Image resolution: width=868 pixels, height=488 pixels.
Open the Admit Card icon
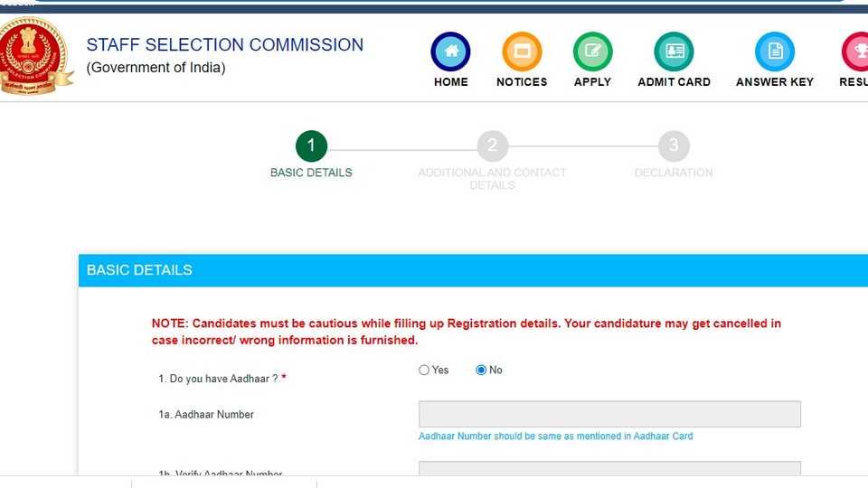pos(674,52)
